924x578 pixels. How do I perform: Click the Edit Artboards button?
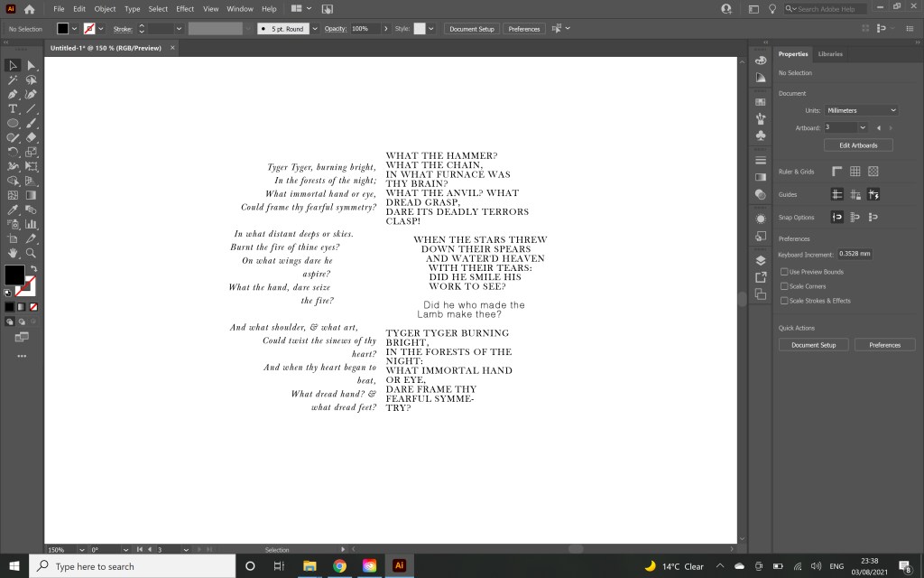click(858, 145)
